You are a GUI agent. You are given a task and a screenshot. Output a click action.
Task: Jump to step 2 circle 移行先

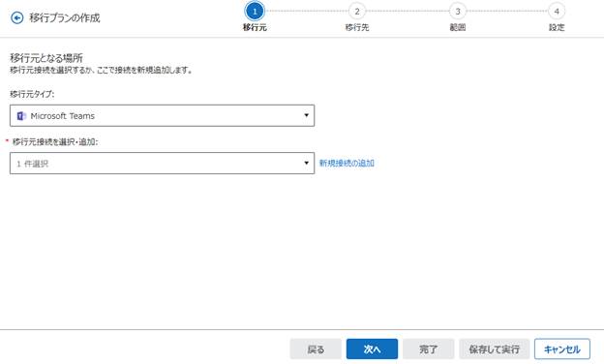[x=357, y=12]
